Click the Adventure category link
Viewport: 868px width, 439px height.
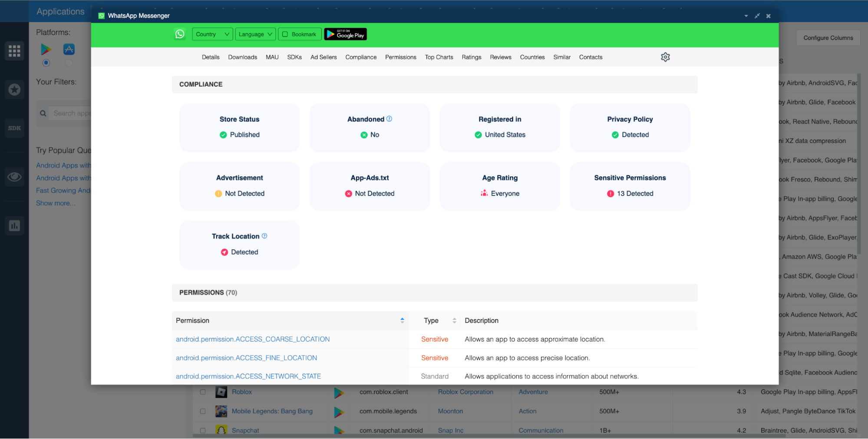tap(533, 392)
